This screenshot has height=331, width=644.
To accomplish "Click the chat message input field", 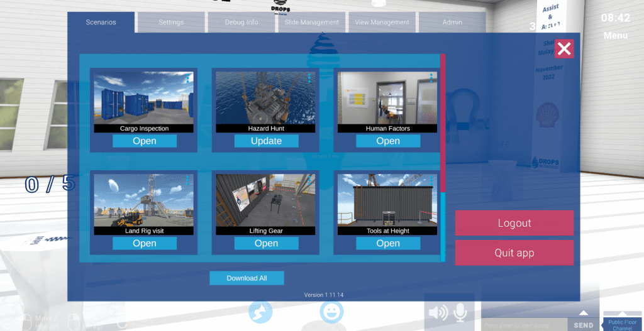I will pyautogui.click(x=525, y=325).
